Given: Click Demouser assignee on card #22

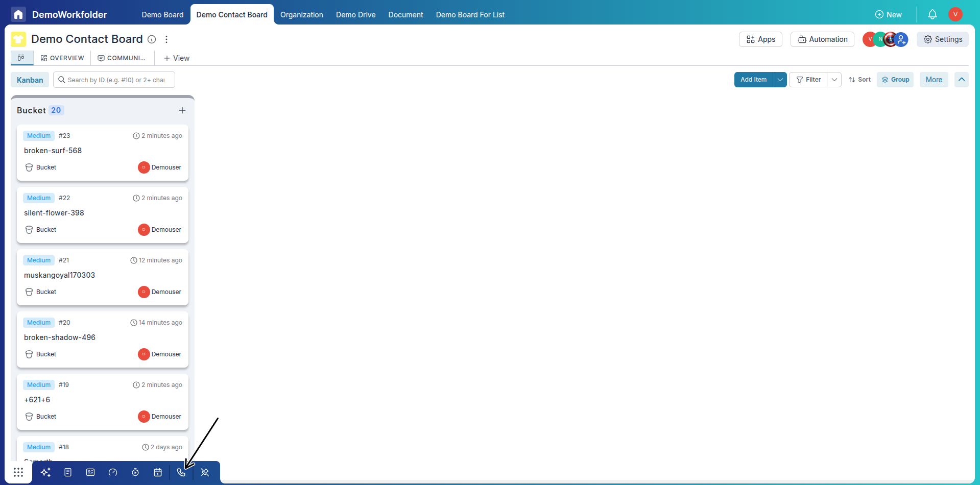Looking at the screenshot, I should tap(160, 230).
